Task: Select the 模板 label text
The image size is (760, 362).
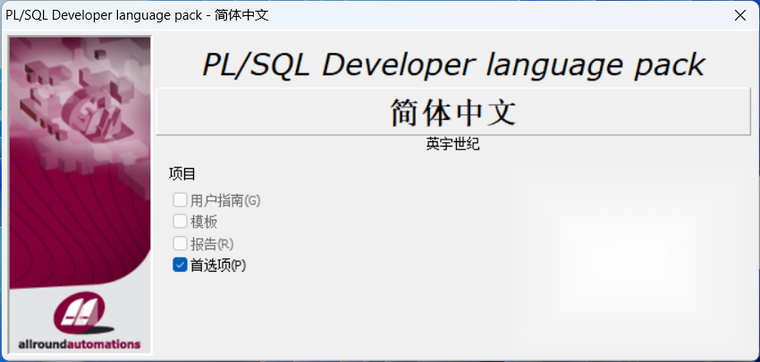Action: point(204,222)
